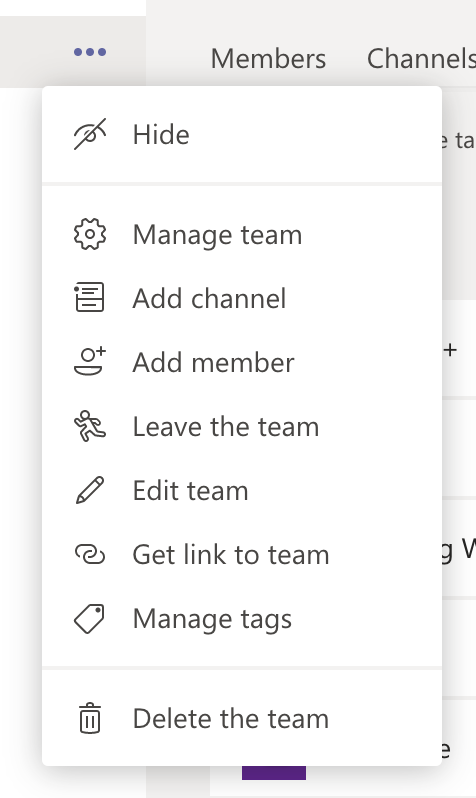
Task: Choose Manage team menu entry
Action: (242, 235)
